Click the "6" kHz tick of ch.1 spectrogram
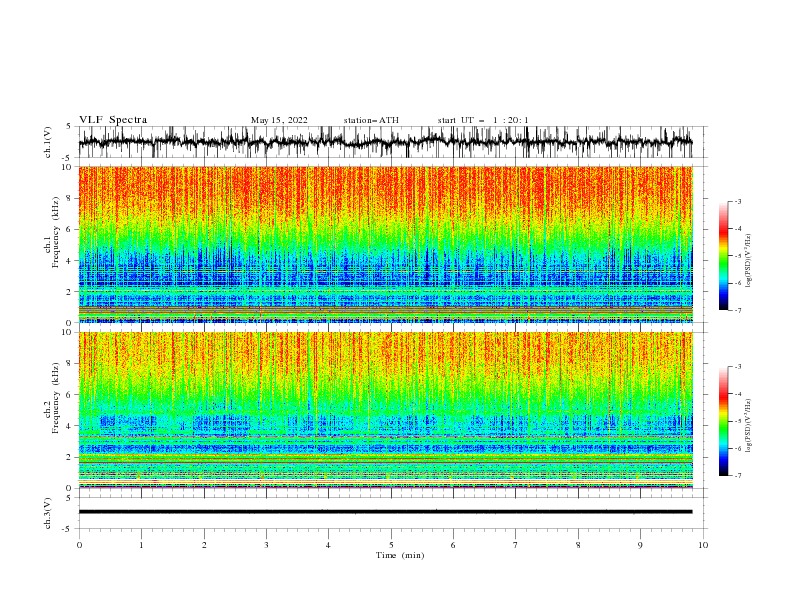792x612 pixels. [x=70, y=229]
